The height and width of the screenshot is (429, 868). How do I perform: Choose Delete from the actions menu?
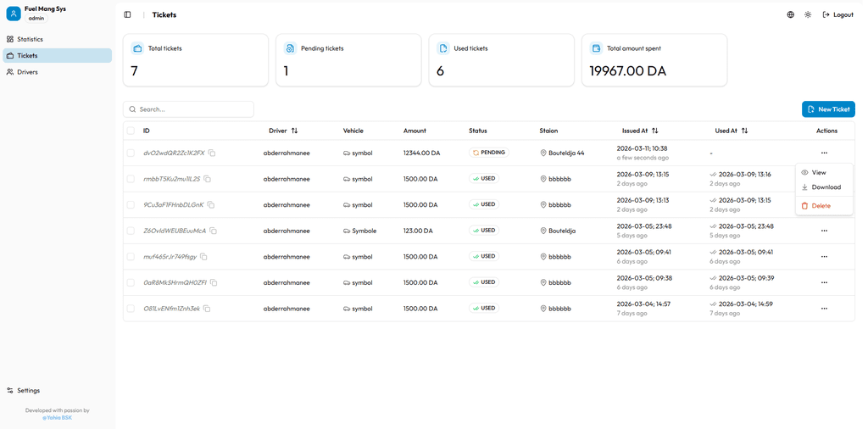click(x=821, y=206)
